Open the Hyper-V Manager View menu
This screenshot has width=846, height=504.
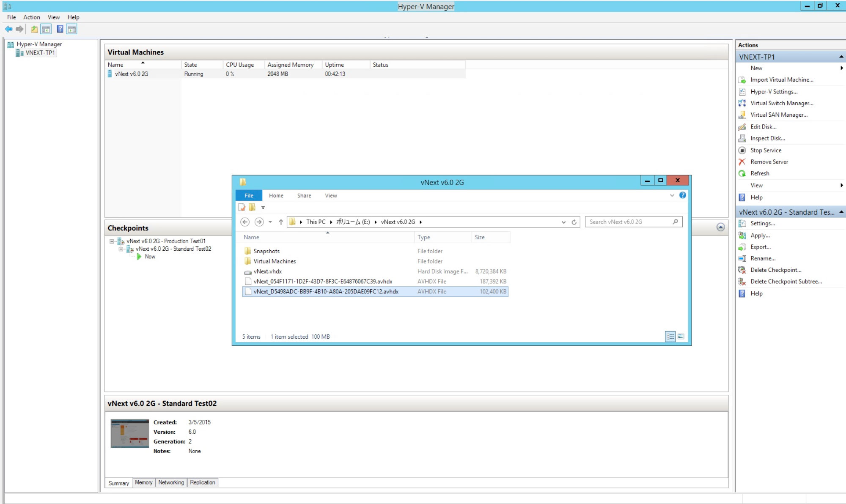[x=54, y=17]
